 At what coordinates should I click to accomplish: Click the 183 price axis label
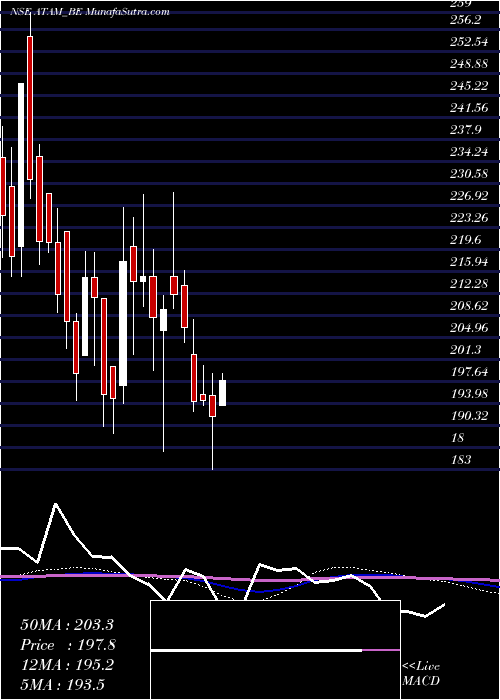[462, 459]
